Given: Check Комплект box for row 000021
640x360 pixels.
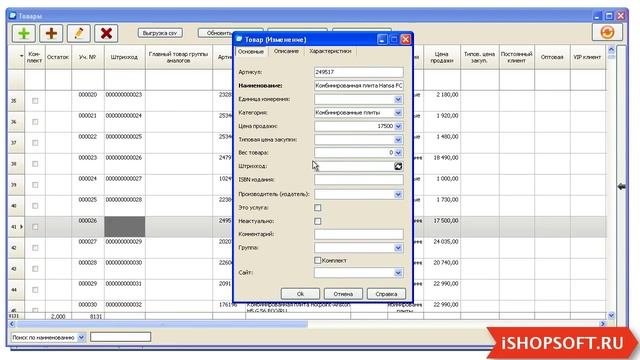Looking at the screenshot, I should (35, 122).
